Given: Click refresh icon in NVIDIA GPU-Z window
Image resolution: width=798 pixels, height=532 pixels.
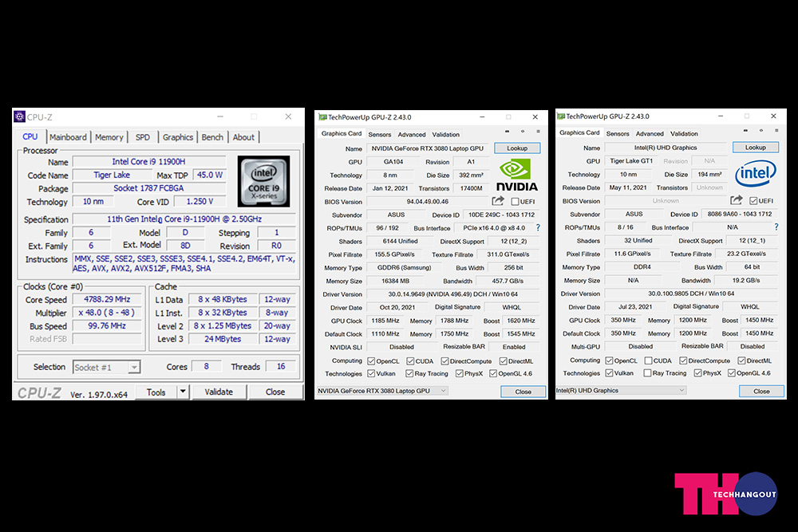Looking at the screenshot, I should pyautogui.click(x=523, y=132).
